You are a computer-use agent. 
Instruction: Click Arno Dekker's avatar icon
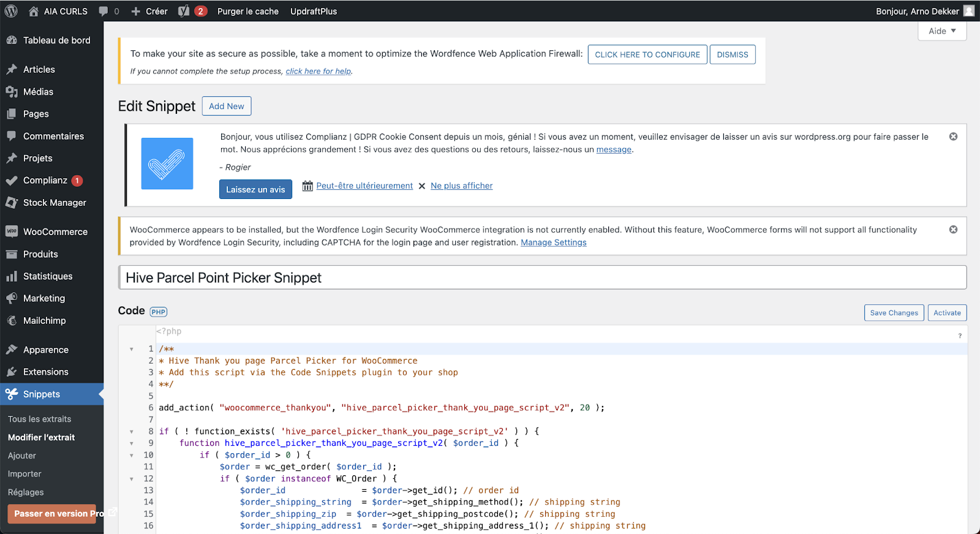coord(969,11)
